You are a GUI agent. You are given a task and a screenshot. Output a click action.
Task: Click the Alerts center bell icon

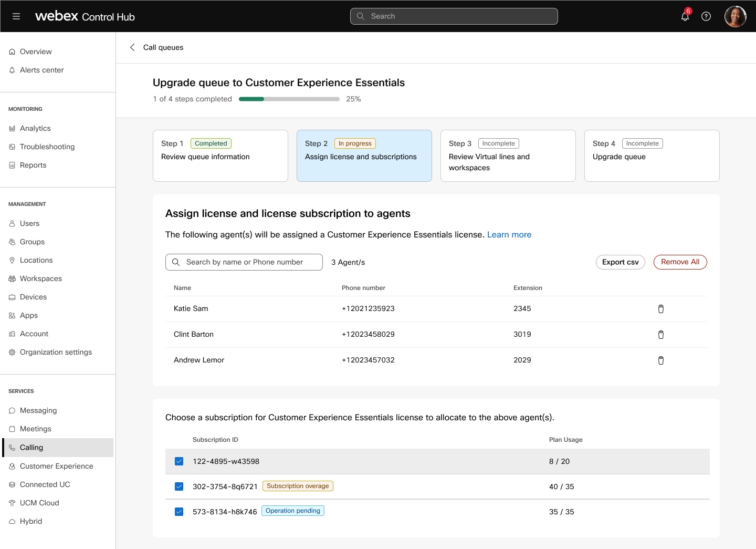click(12, 70)
